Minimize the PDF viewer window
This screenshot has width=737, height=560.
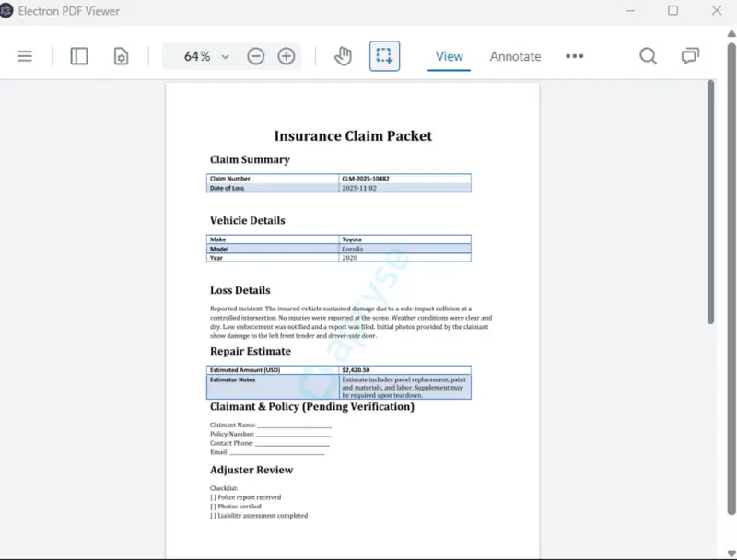click(x=630, y=10)
